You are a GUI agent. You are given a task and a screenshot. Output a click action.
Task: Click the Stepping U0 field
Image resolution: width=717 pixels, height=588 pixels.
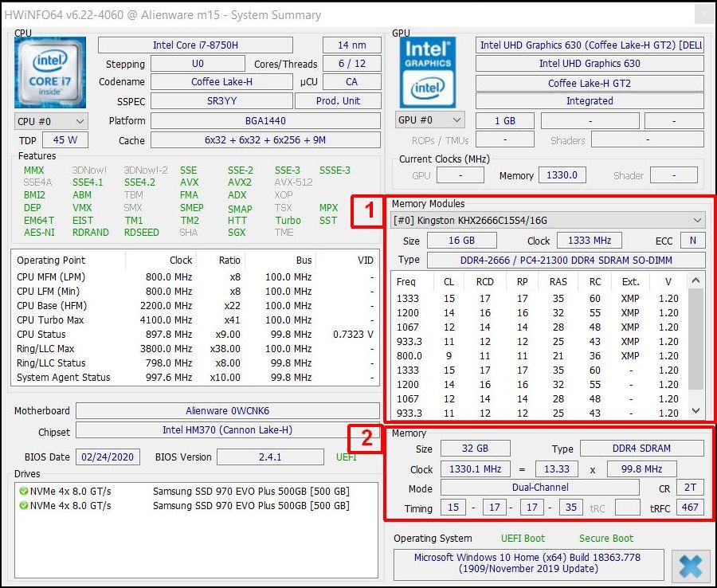click(x=198, y=64)
